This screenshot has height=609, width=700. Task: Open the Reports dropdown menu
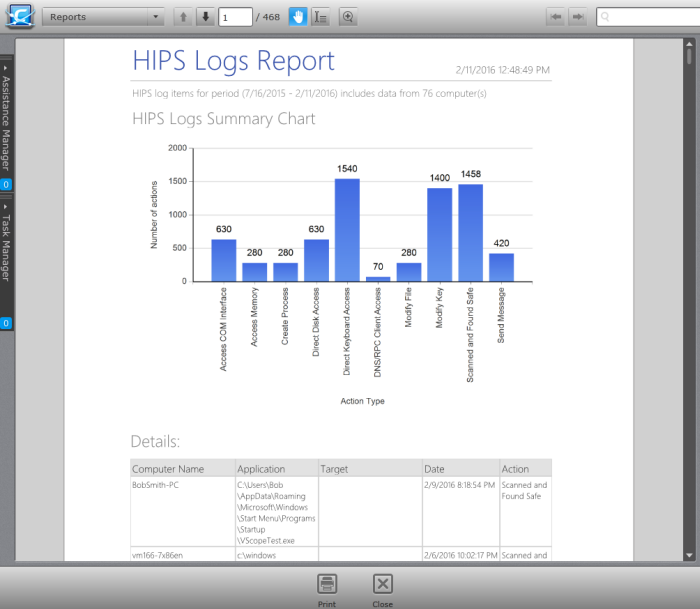click(x=103, y=17)
